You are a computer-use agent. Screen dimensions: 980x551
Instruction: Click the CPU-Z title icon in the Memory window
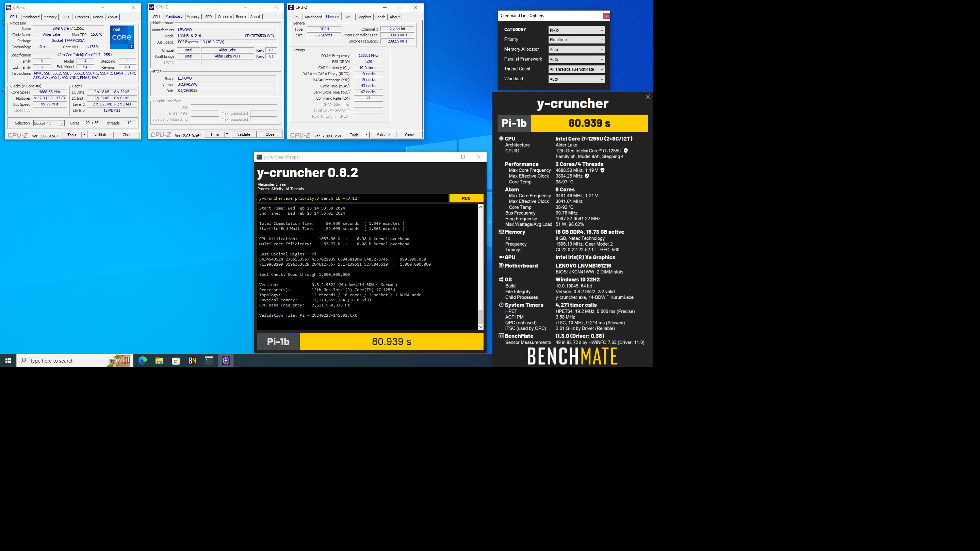pos(291,7)
